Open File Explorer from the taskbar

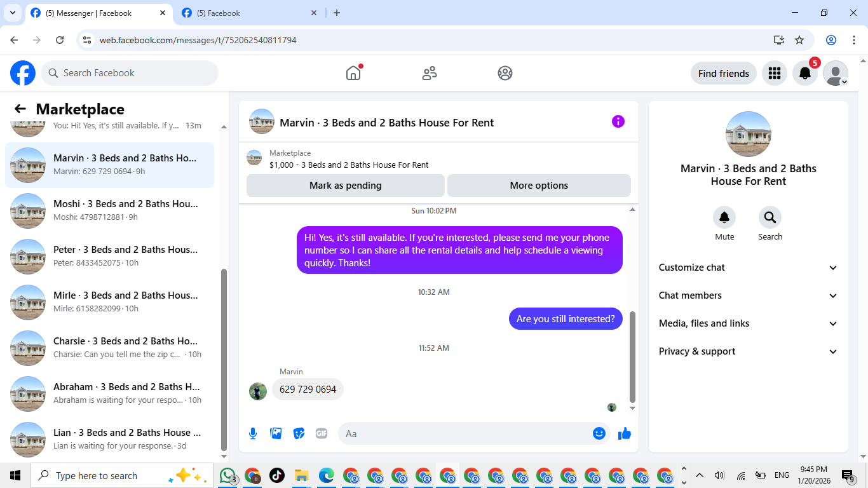[x=301, y=475]
